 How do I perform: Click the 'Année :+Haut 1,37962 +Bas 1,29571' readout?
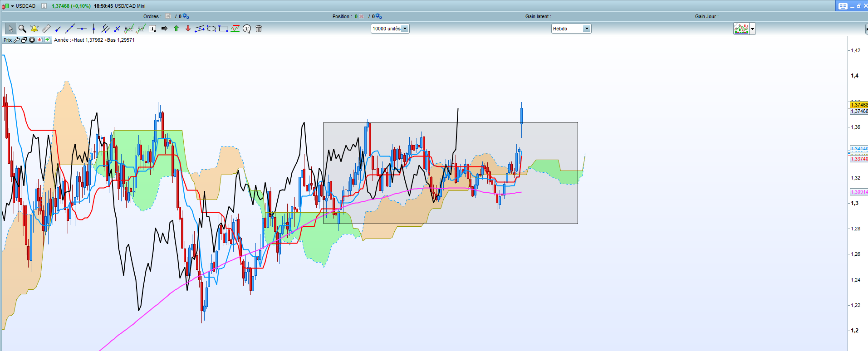pos(94,40)
